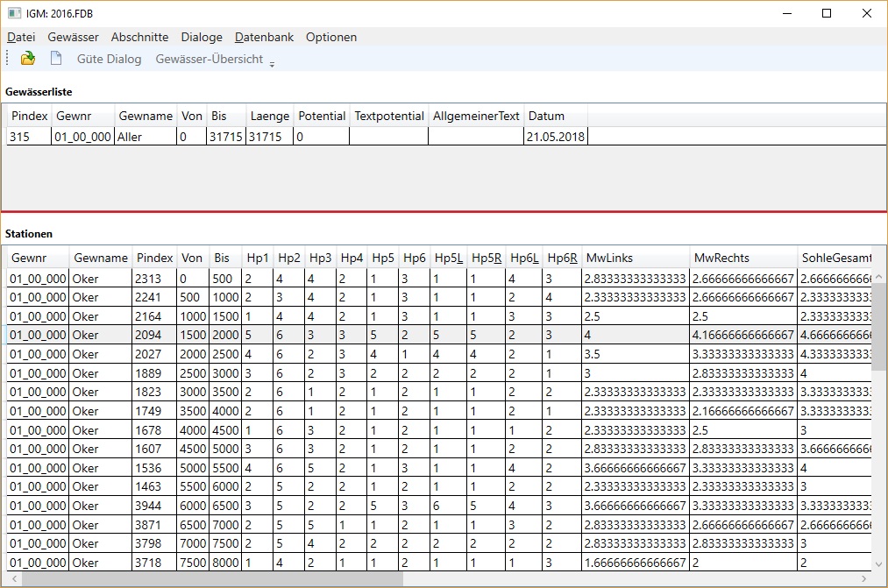Select the Aller row in Gewässerliste
Screen dimensions: 888x588
[130, 137]
